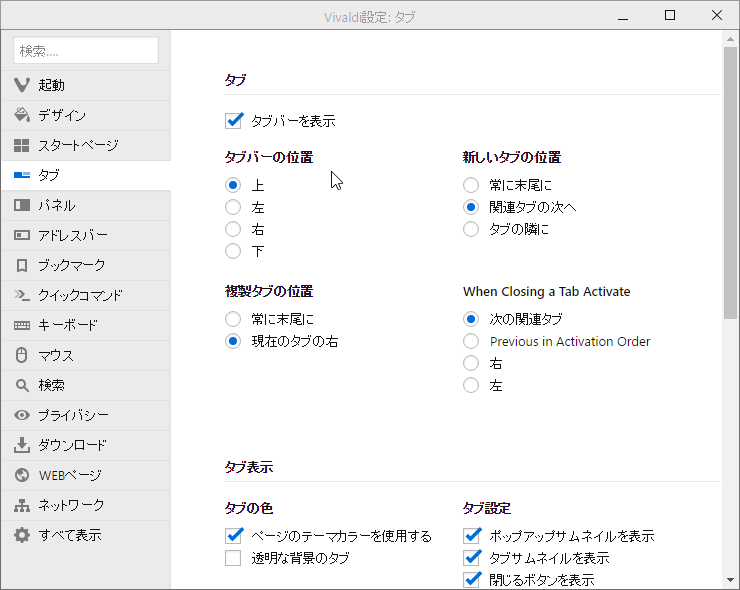Viewport: 740px width, 590px height.
Task: Click the アドレスバー address bar icon
Action: coord(22,235)
